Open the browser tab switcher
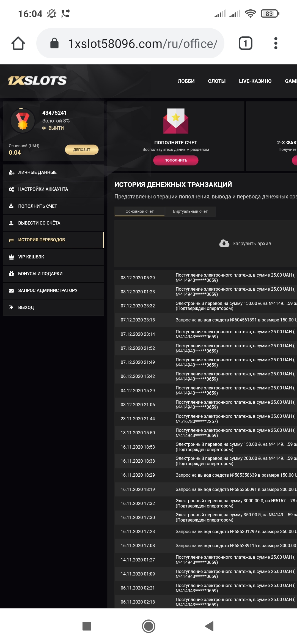The image size is (297, 644). coord(245,43)
